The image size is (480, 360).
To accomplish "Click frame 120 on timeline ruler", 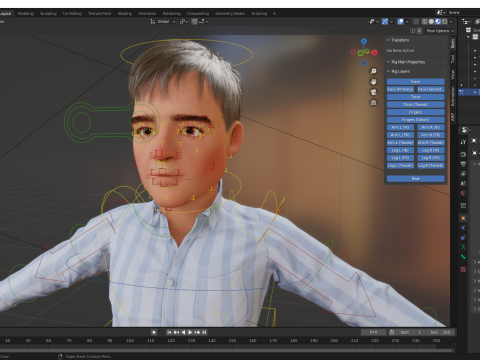I will click(x=171, y=341).
